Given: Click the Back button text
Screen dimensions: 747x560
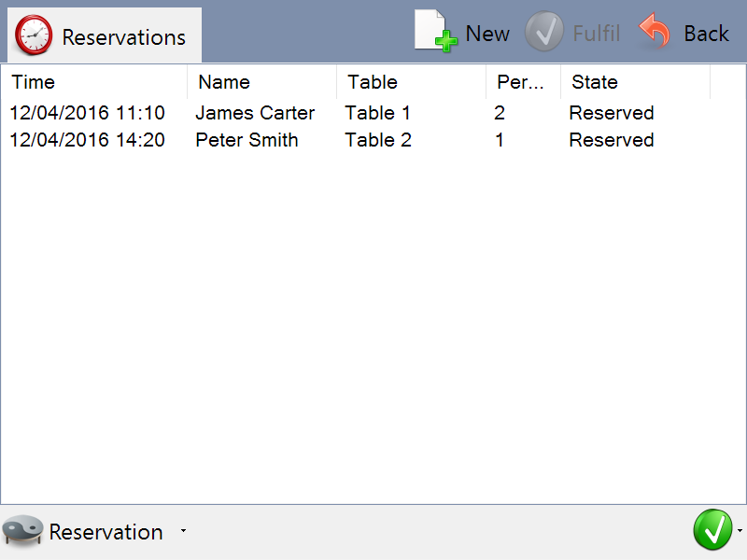Looking at the screenshot, I should click(x=706, y=34).
